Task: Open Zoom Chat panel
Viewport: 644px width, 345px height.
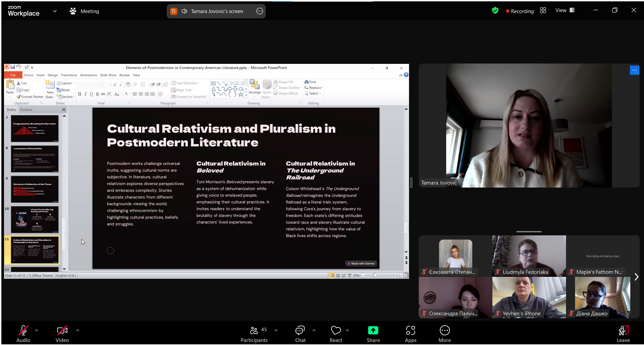Action: point(300,334)
